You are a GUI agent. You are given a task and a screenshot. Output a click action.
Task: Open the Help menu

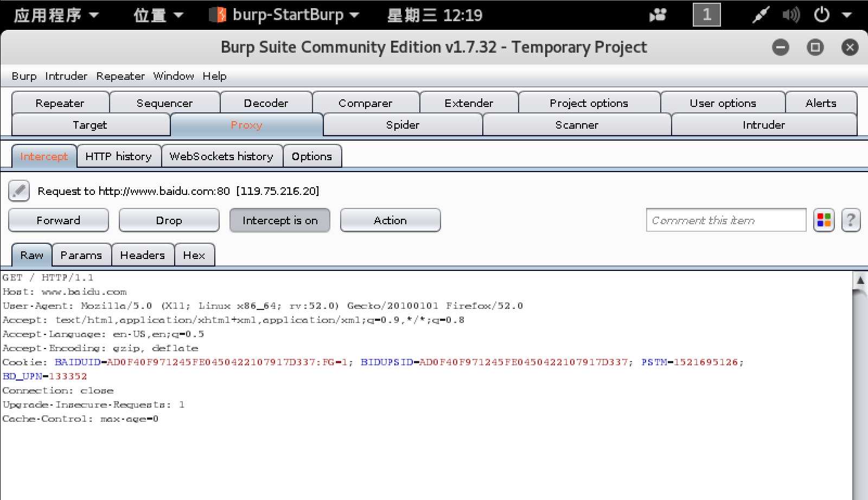215,76
